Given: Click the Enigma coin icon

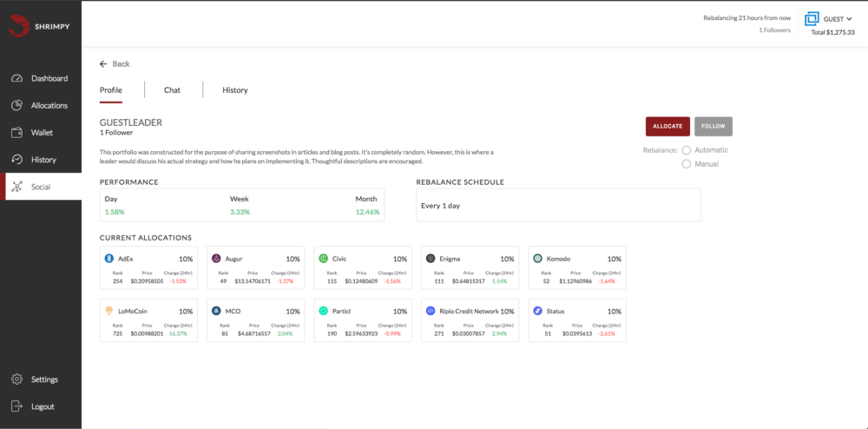Looking at the screenshot, I should pos(431,259).
